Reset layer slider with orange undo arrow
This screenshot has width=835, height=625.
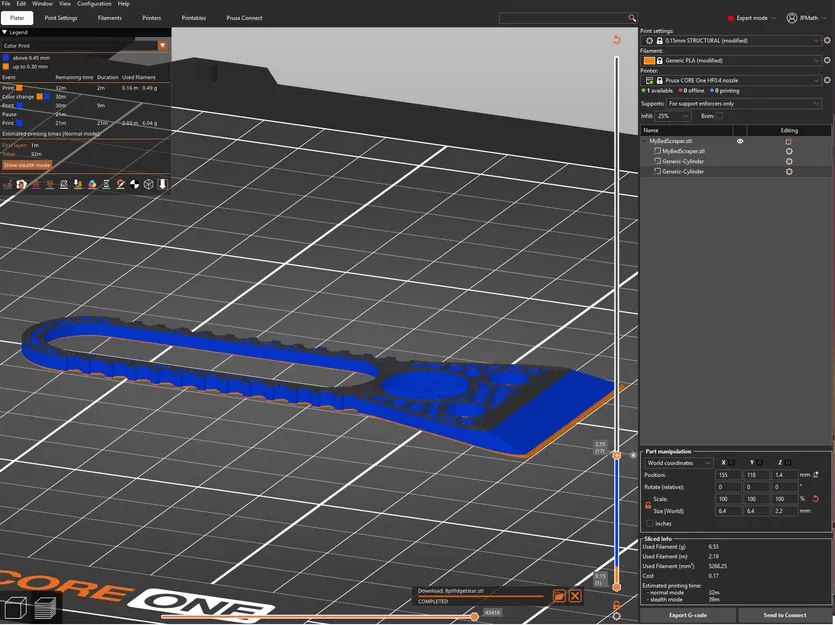(616, 40)
